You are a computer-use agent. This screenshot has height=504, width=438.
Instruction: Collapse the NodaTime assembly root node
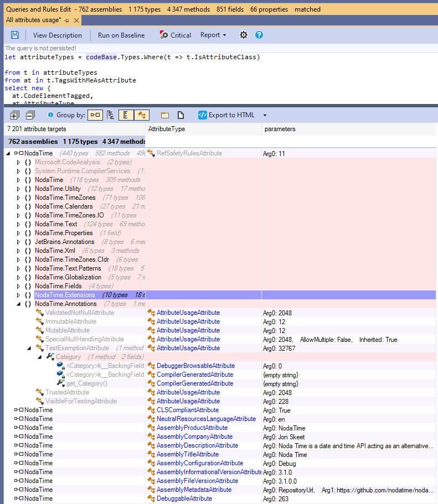coord(8,153)
